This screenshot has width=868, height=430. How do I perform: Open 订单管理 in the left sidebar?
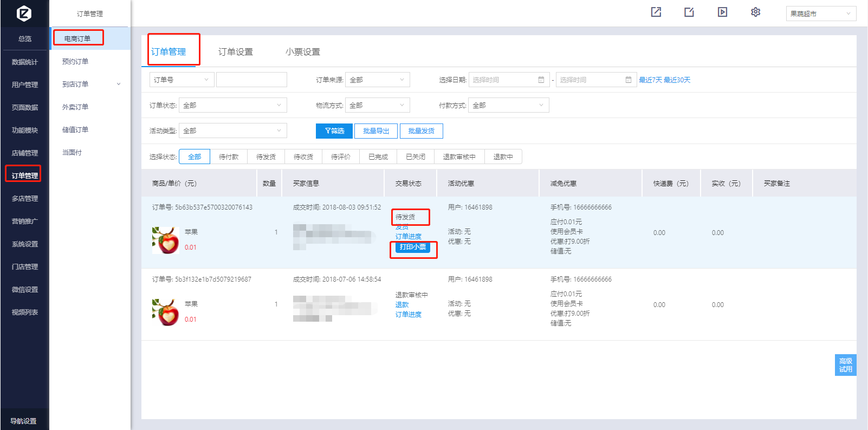(25, 176)
